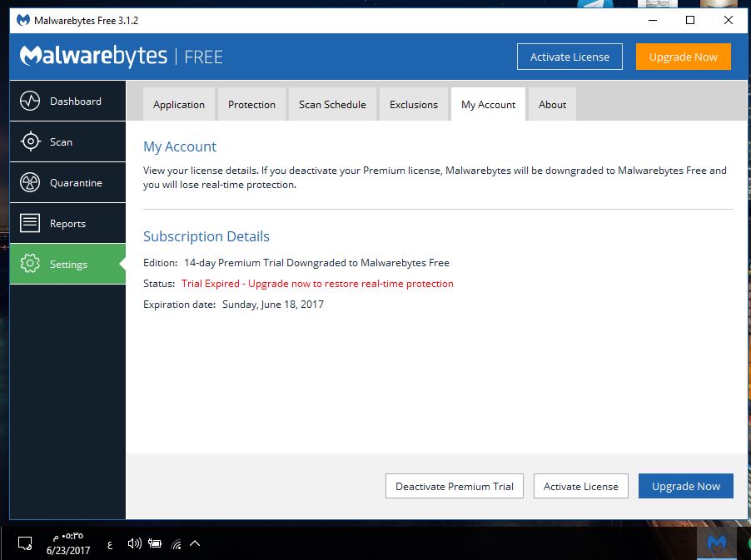Viewport: 751px width, 560px height.
Task: Switch to the Application tab
Action: click(x=179, y=104)
